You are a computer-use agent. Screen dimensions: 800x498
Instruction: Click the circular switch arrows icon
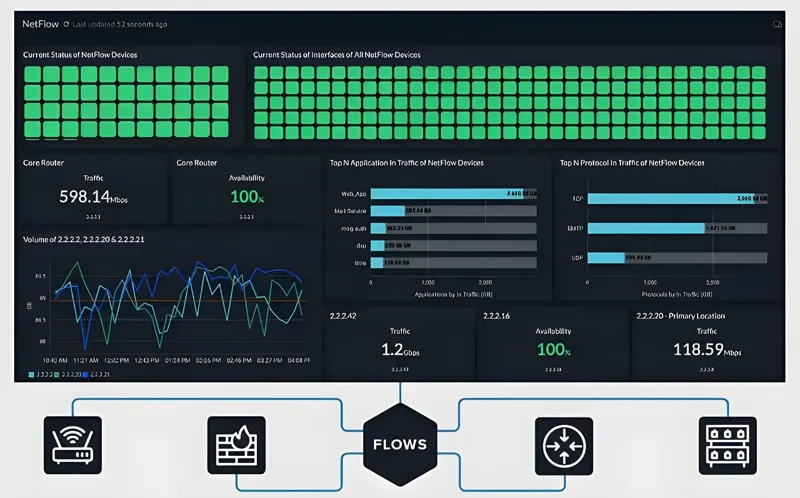tap(564, 444)
